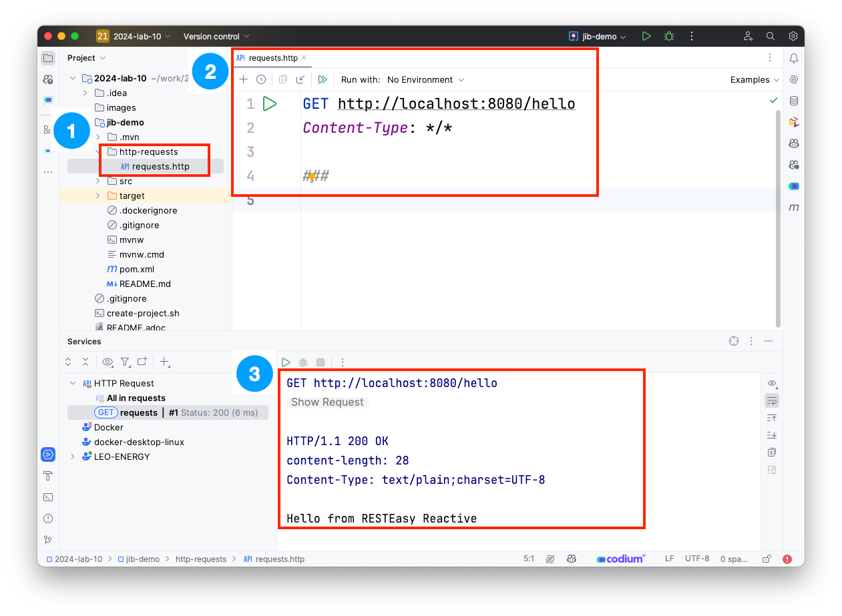Open Build hammer tool window

(x=48, y=476)
